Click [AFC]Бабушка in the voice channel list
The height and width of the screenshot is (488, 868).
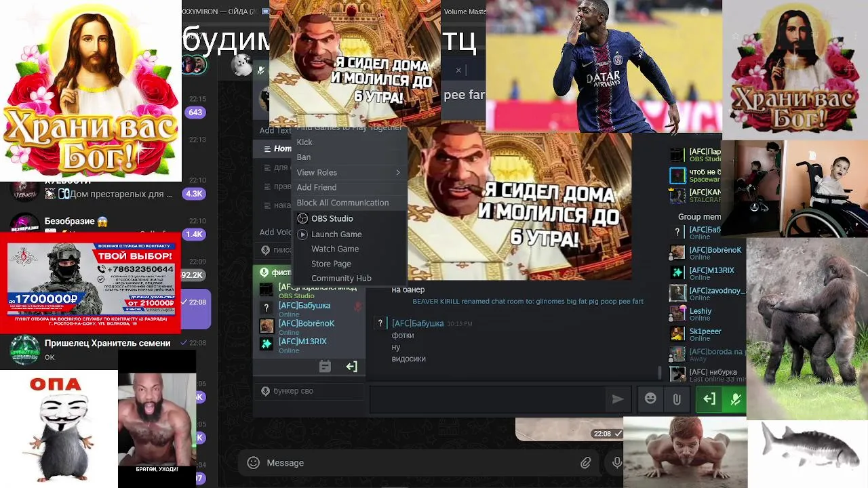point(304,306)
